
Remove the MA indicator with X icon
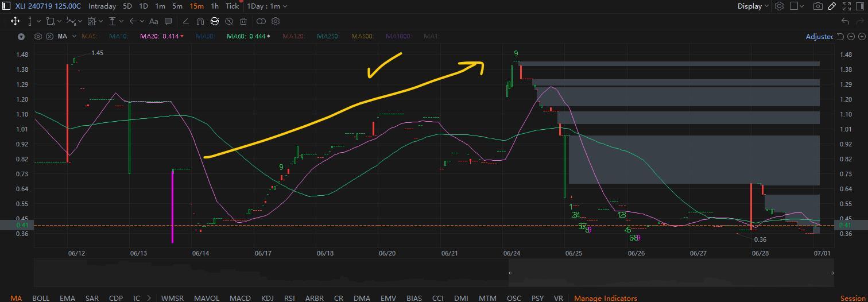point(49,36)
